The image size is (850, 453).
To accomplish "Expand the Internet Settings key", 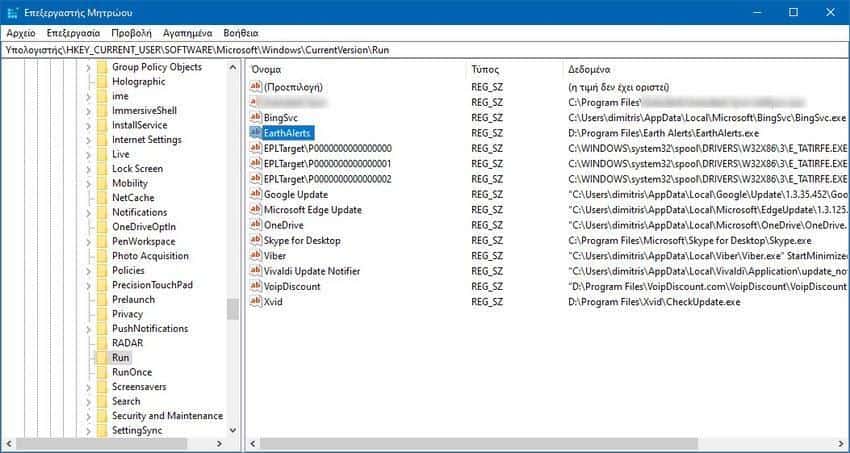I will click(x=88, y=140).
